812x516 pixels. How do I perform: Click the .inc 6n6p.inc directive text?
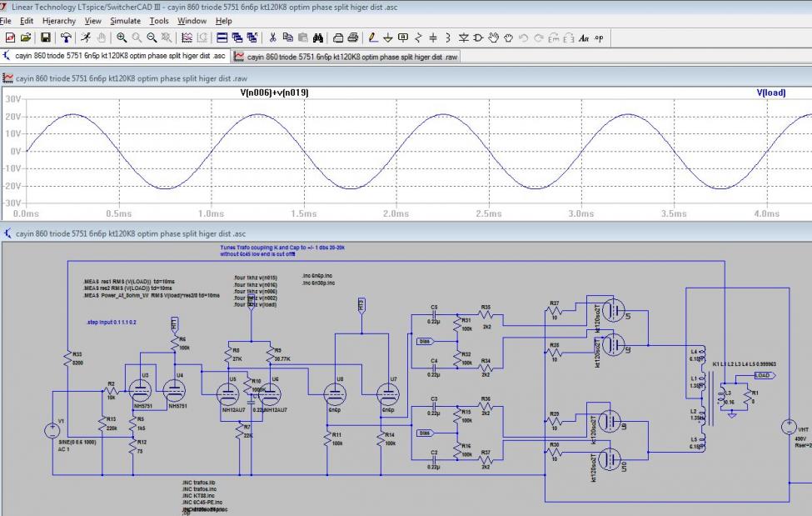(x=317, y=276)
